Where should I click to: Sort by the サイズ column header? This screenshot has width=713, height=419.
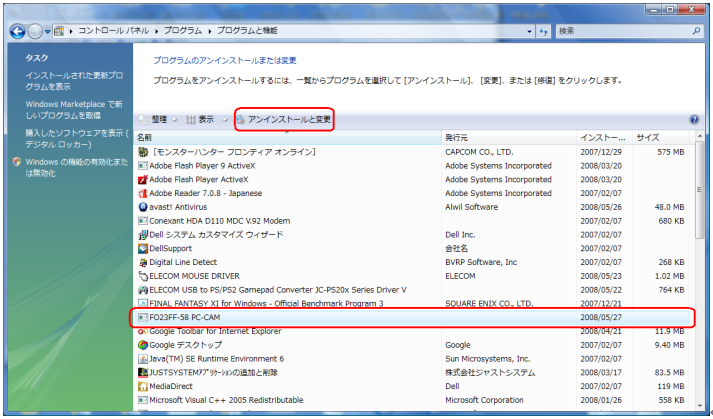(x=661, y=137)
